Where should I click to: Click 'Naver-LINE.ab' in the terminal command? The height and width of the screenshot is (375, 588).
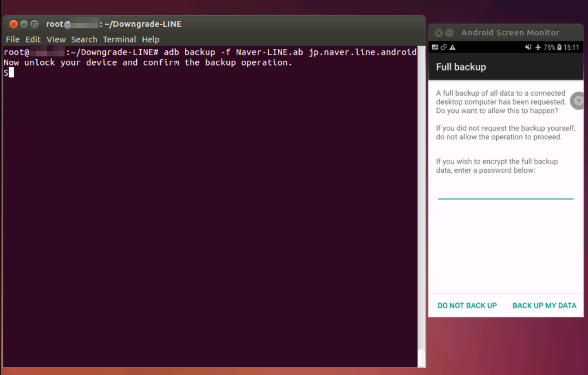[x=270, y=52]
